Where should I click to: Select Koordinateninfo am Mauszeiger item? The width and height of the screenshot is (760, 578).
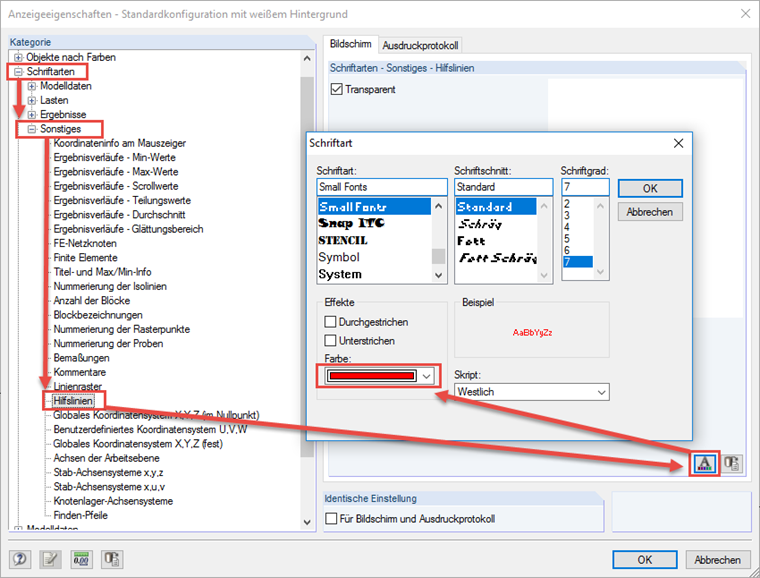pos(120,143)
